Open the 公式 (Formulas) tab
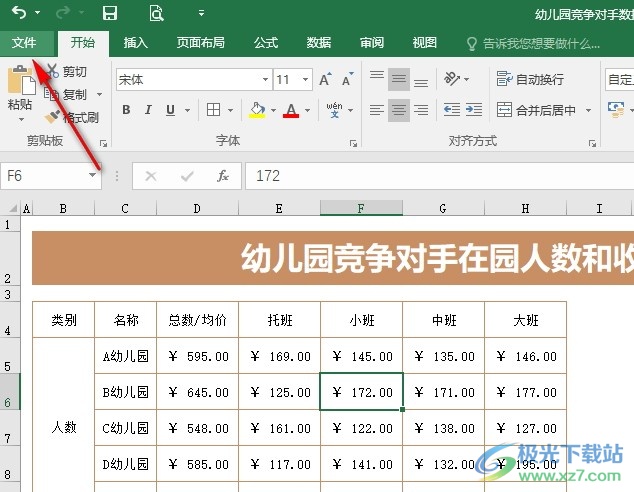This screenshot has height=492, width=634. (x=266, y=42)
